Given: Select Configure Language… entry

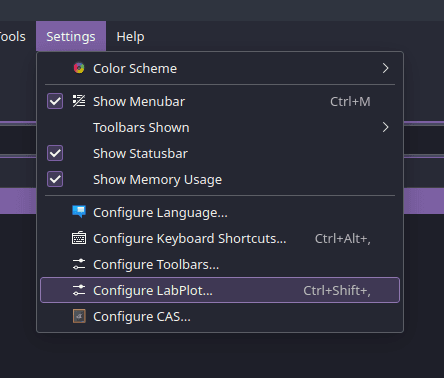Looking at the screenshot, I should 220,212.
